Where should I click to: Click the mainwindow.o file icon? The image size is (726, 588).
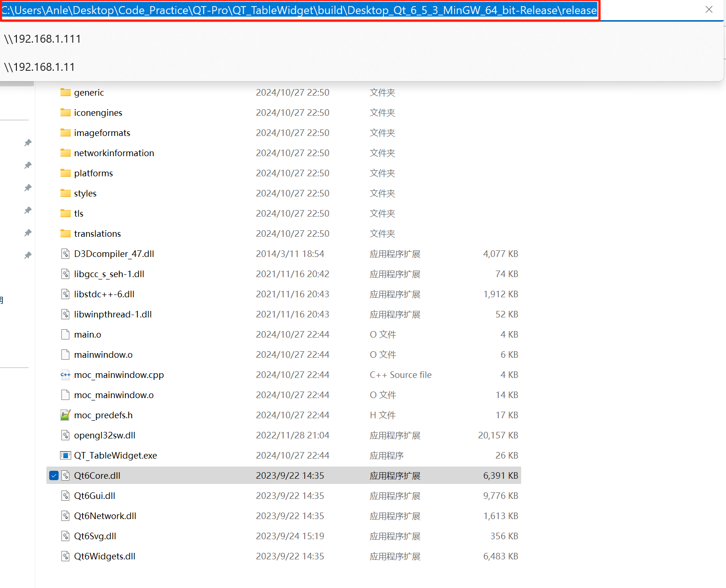click(x=66, y=354)
